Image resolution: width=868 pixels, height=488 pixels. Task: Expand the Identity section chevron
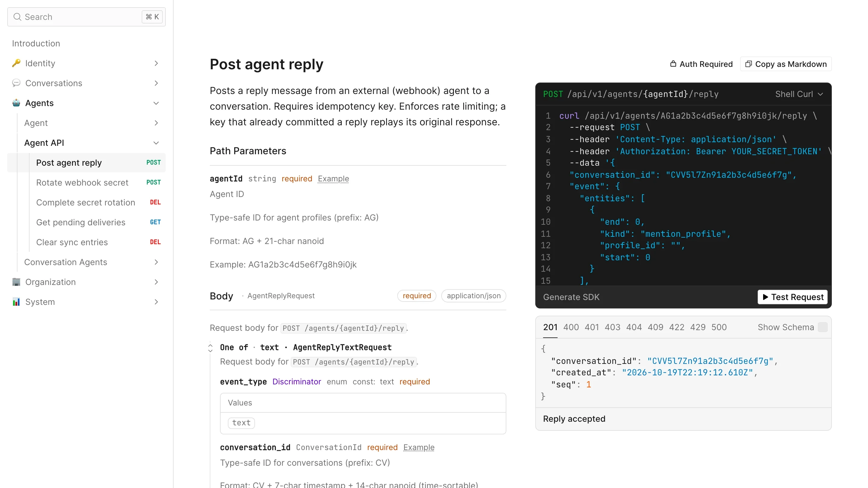pyautogui.click(x=156, y=63)
